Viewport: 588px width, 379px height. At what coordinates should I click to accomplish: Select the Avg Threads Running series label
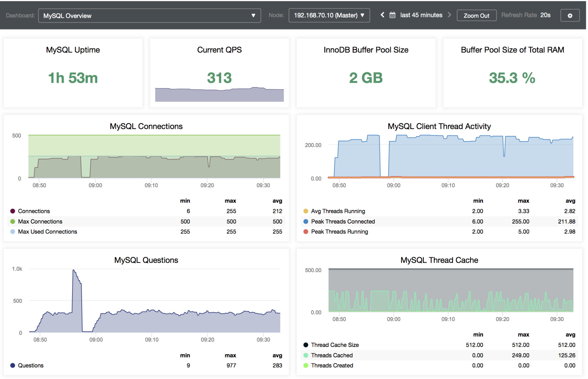click(x=338, y=211)
